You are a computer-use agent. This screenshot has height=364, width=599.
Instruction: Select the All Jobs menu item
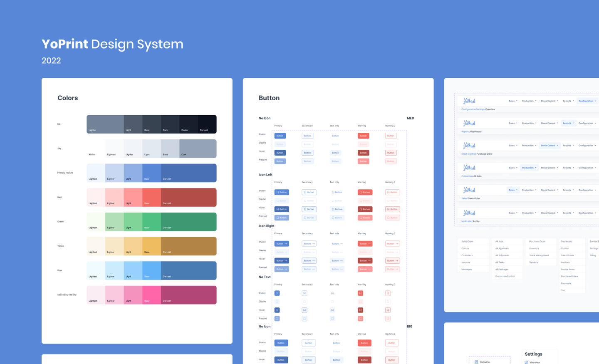pos(507,241)
